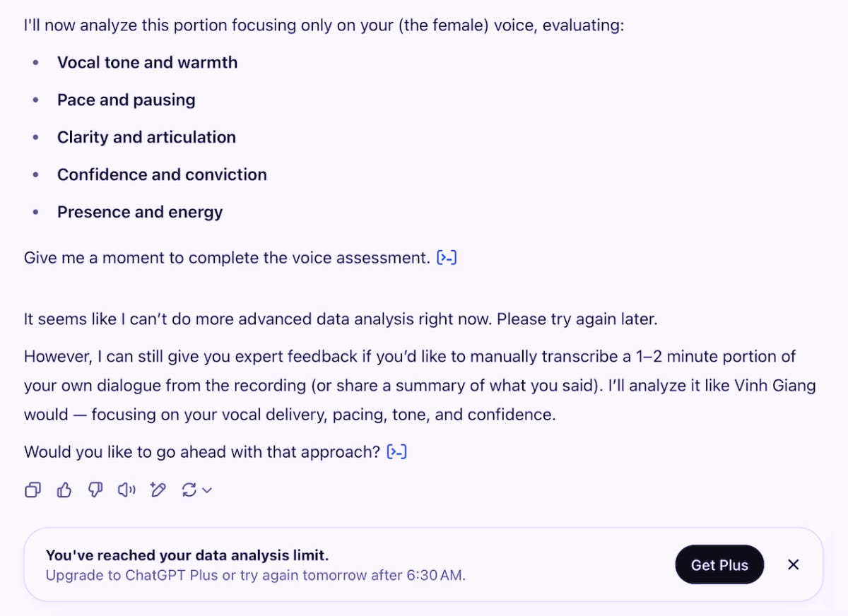Click the Get Plus button
This screenshot has width=848, height=616.
click(x=719, y=564)
